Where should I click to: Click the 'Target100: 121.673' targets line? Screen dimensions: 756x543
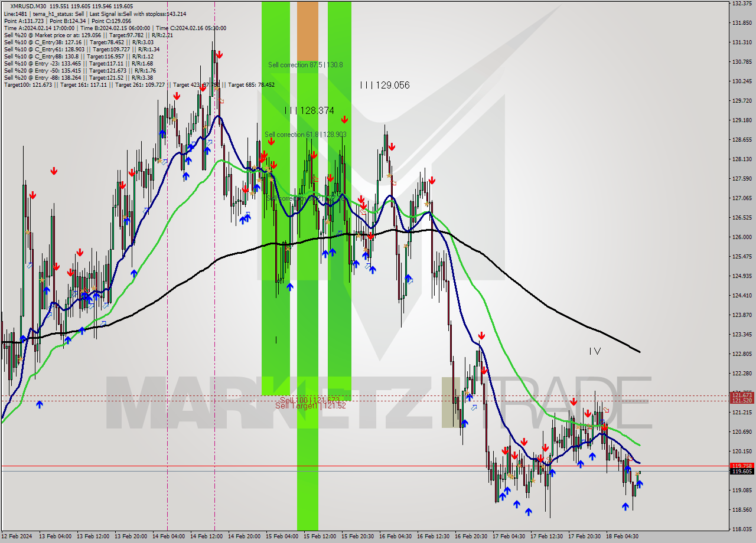(x=139, y=84)
